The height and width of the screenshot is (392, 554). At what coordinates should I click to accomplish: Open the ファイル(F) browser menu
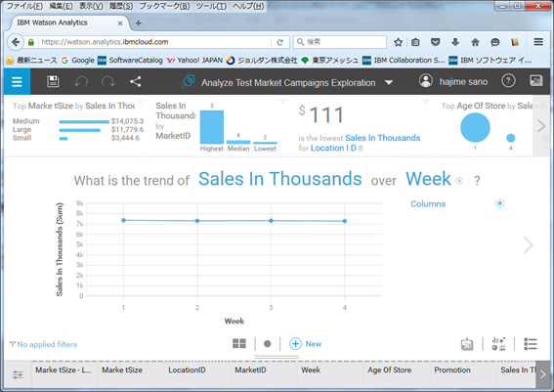coord(24,6)
